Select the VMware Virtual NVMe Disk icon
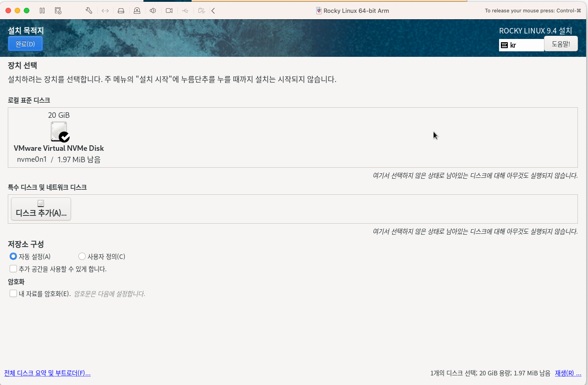This screenshot has width=588, height=385. [60, 132]
